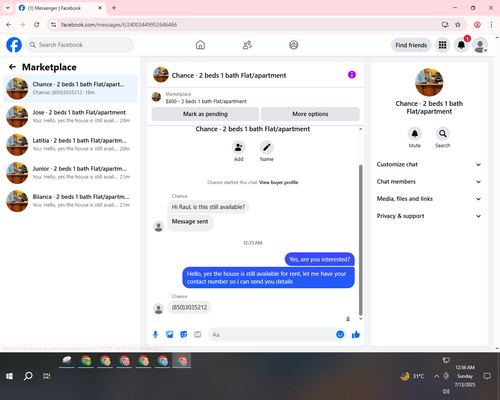View site information icon in address bar
The width and height of the screenshot is (500, 400).
53,25
